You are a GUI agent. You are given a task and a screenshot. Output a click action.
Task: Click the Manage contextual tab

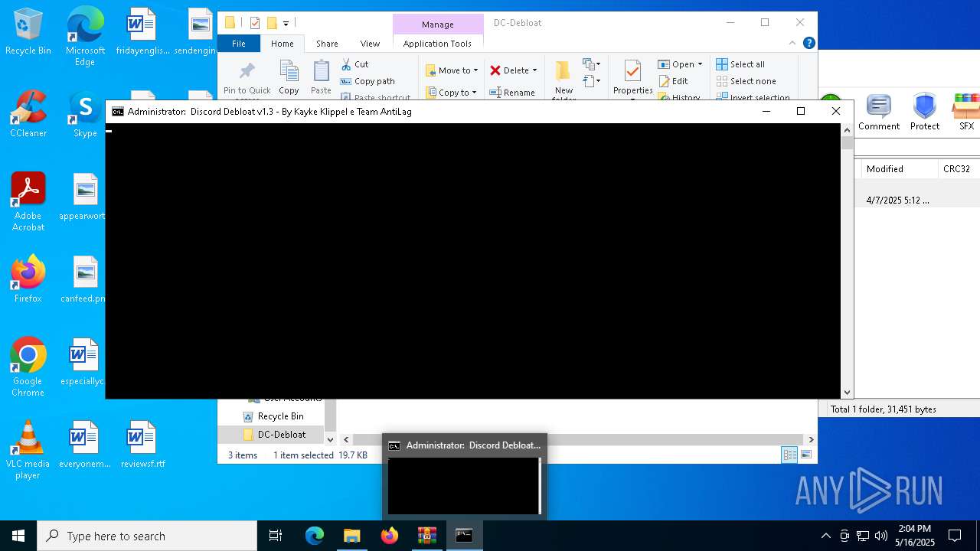click(438, 24)
